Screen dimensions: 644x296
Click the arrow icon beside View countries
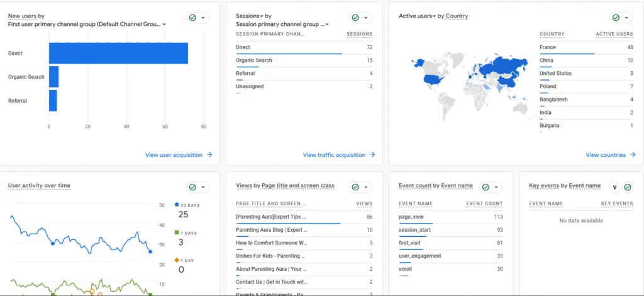click(632, 155)
